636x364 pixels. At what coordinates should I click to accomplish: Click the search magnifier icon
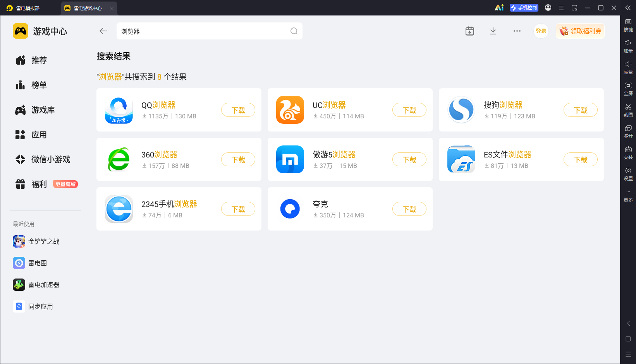click(294, 31)
